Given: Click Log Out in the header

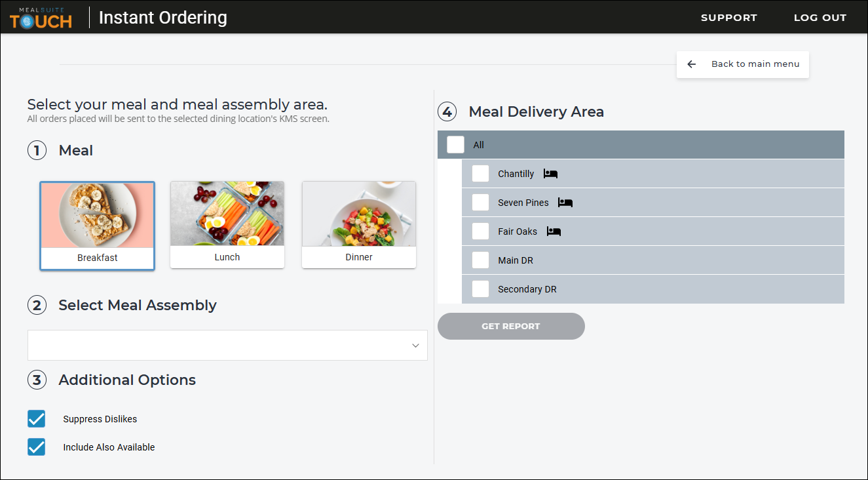Looking at the screenshot, I should coord(820,18).
